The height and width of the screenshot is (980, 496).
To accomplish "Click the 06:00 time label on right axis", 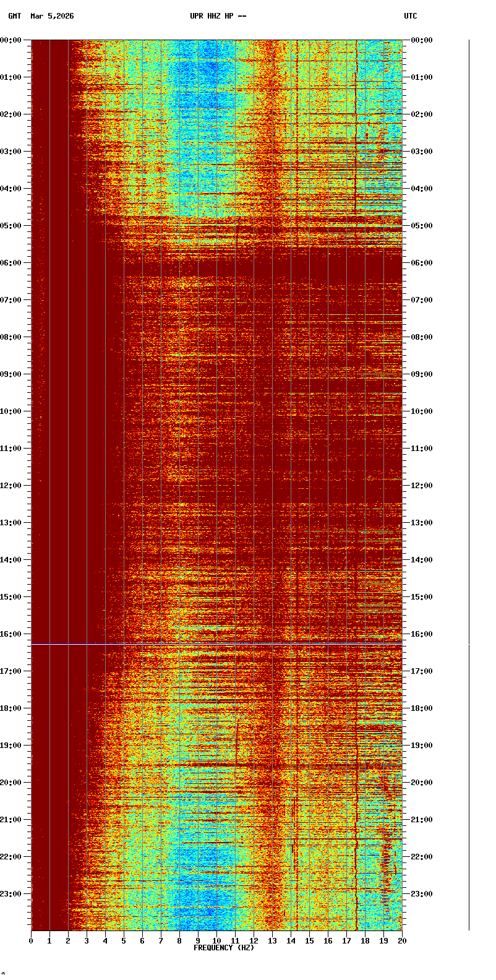I will coord(422,263).
